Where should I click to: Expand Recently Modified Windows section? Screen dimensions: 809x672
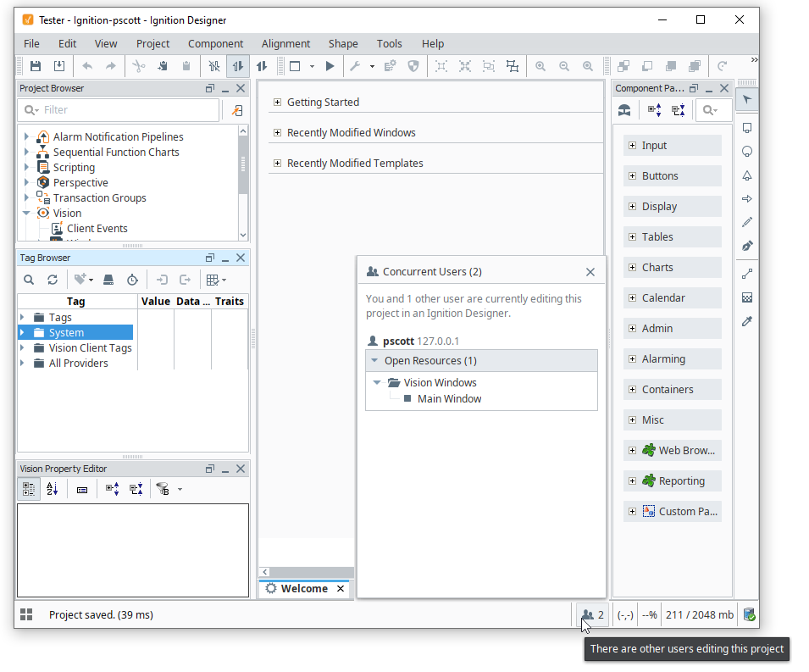click(x=278, y=133)
